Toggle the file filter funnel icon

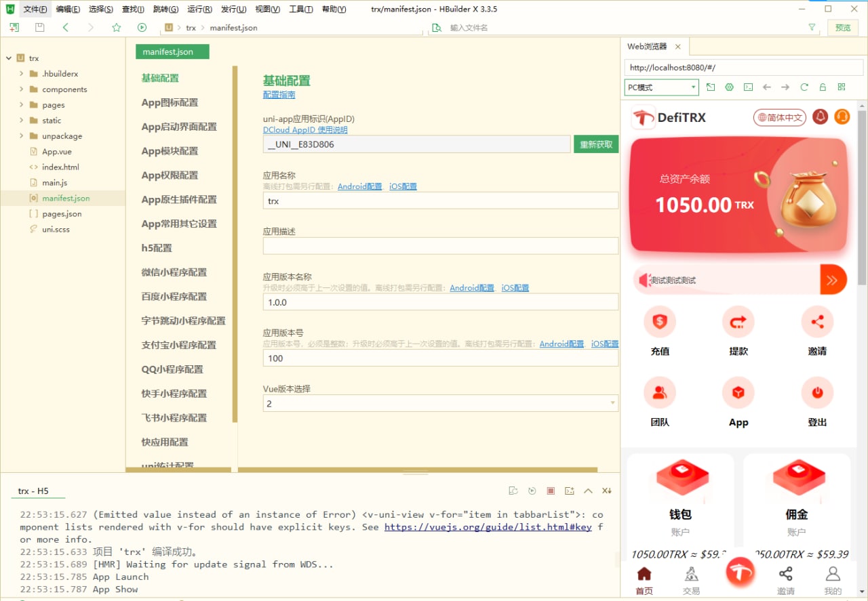point(813,28)
